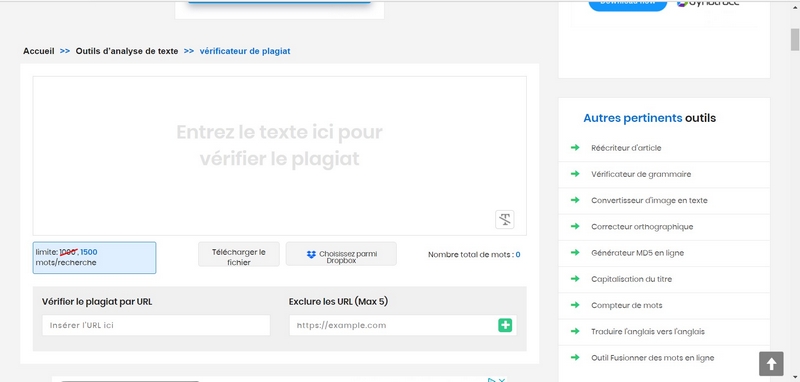Open Outils d'analyse de texte breadcrumb

point(127,51)
